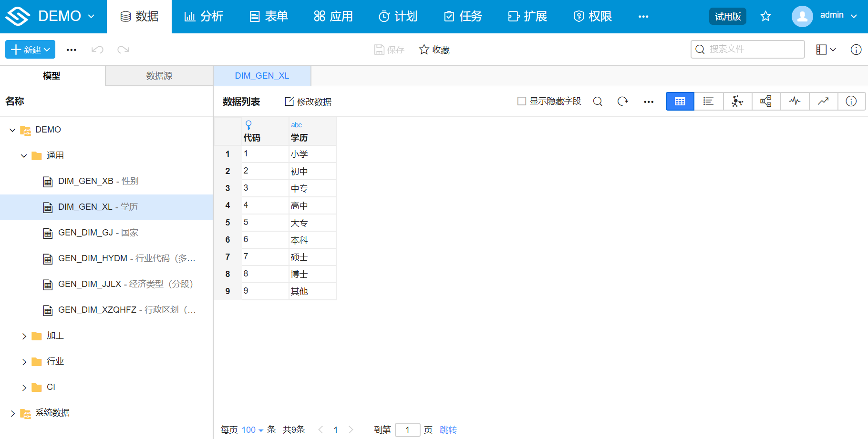The image size is (868, 439).
Task: Select the data grid view icon
Action: (680, 101)
